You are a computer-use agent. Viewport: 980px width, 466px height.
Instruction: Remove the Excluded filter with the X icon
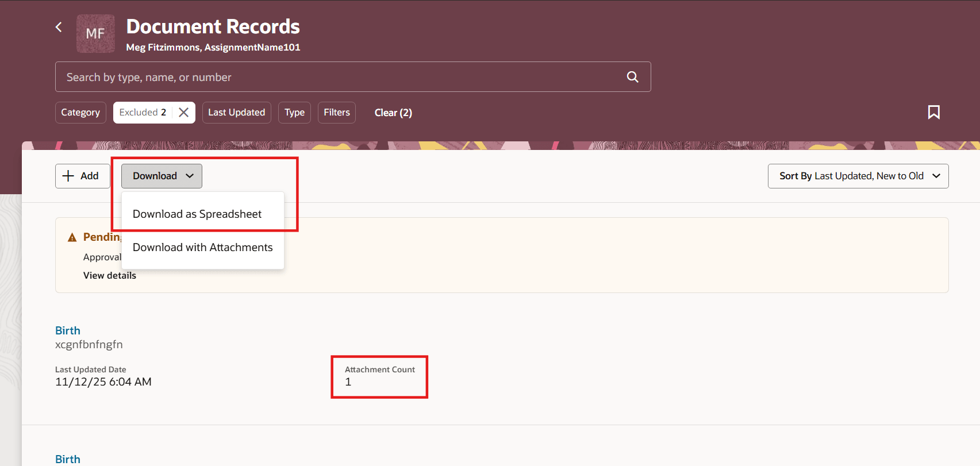pos(184,113)
